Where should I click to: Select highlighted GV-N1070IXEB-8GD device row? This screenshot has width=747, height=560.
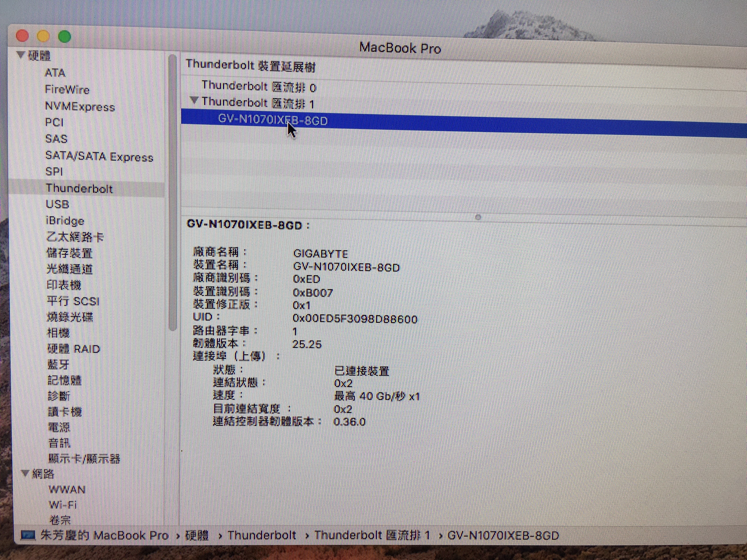[464, 123]
